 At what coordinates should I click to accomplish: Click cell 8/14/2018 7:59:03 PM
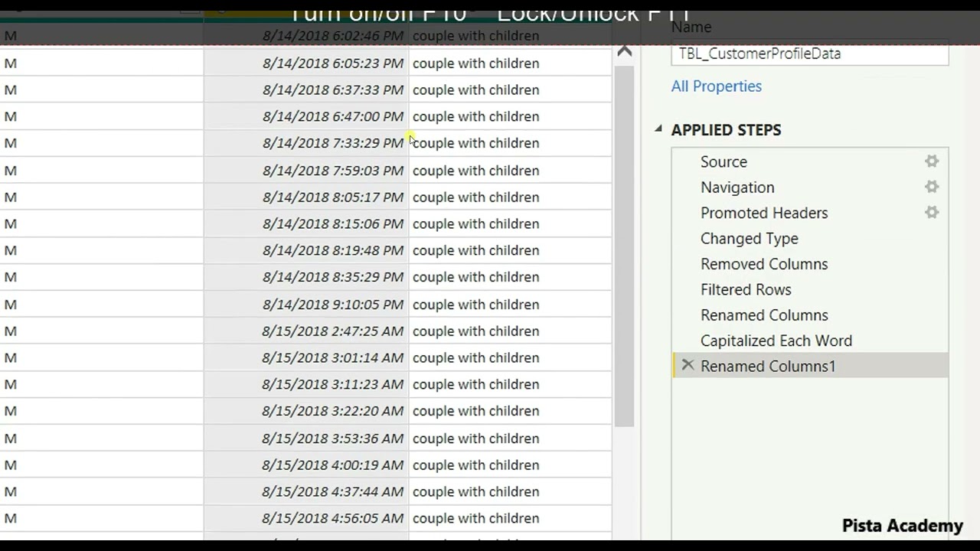pos(306,170)
